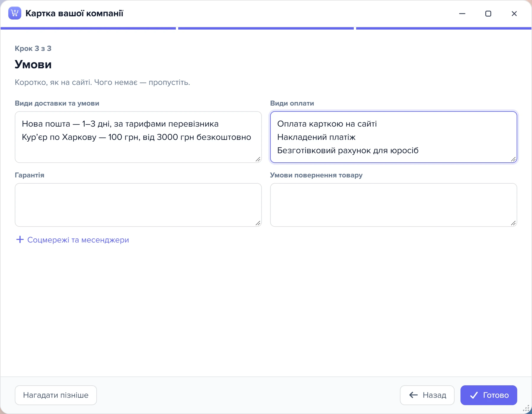Click the 'Умови' heading

33,64
